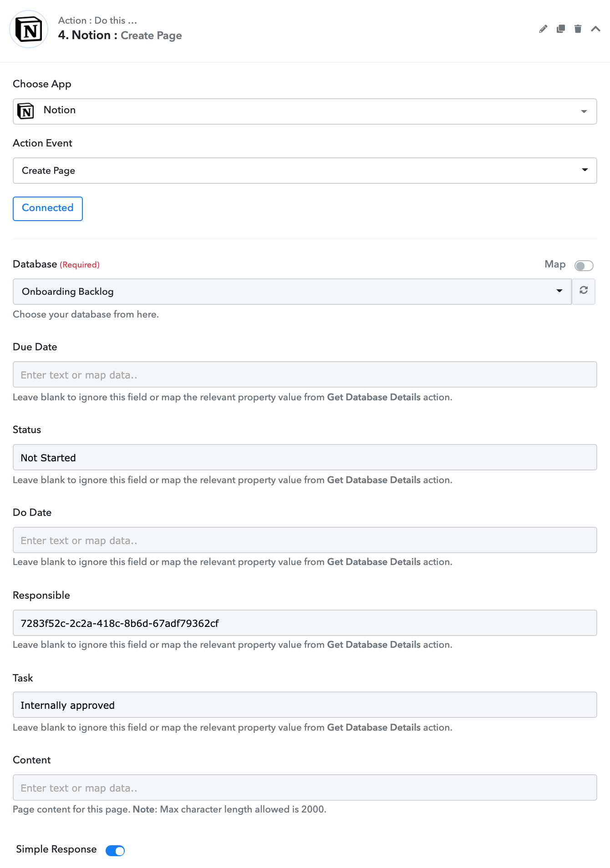Click the Do Date field label
The height and width of the screenshot is (868, 610).
[x=32, y=513]
